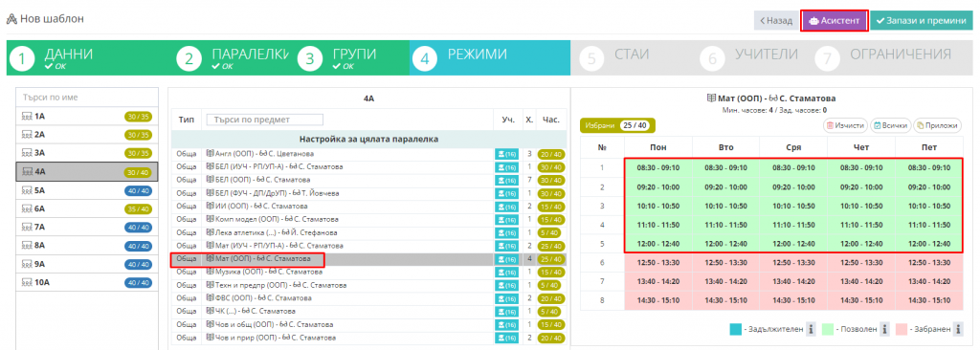This screenshot has width=980, height=350.
Task: Click the Избрани 25 / 40 badge
Action: click(617, 125)
